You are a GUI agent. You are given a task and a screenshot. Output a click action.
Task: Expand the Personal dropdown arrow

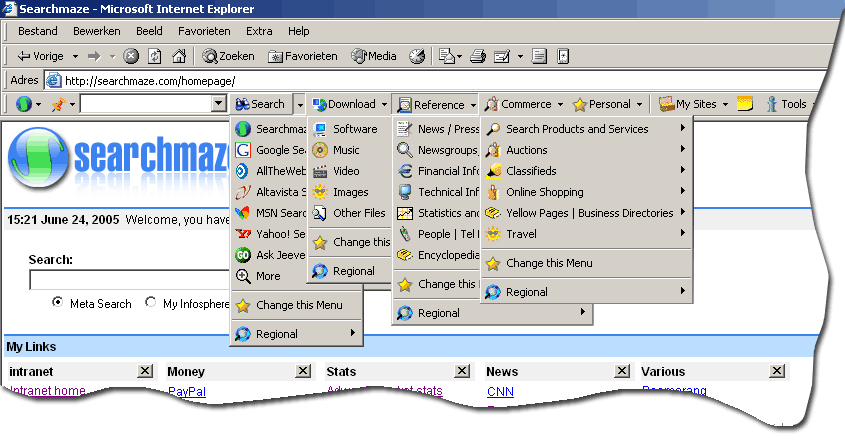coord(640,105)
